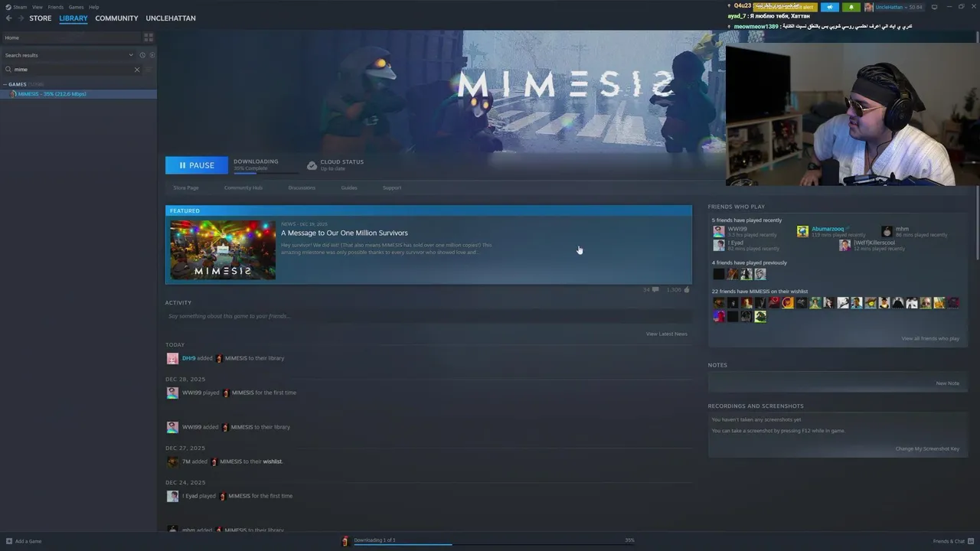
Task: Click the Cloud Status cloud icon
Action: 312,165
